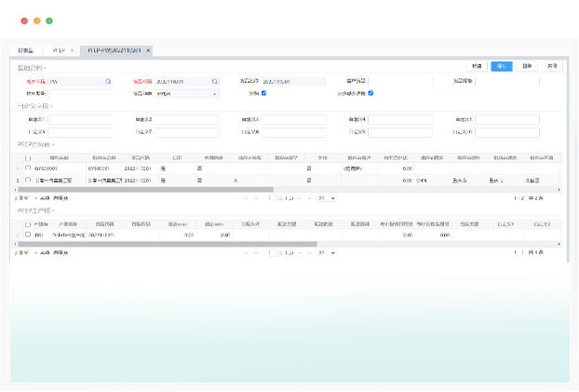579x392 pixels.
Task: Go to last page in PFEP生产线 pager
Action: pos(310,253)
